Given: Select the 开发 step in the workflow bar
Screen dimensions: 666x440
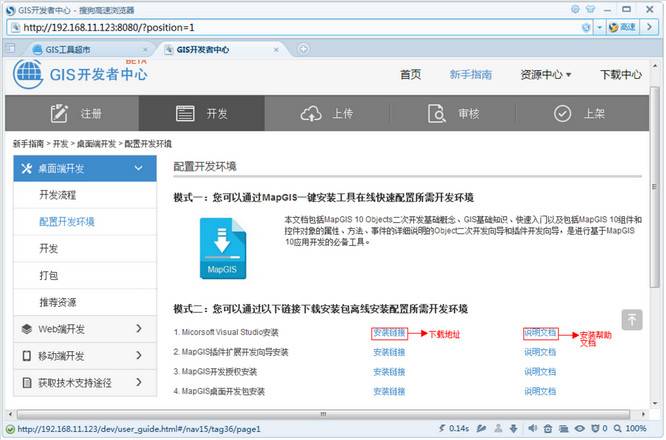Looking at the screenshot, I should click(202, 113).
